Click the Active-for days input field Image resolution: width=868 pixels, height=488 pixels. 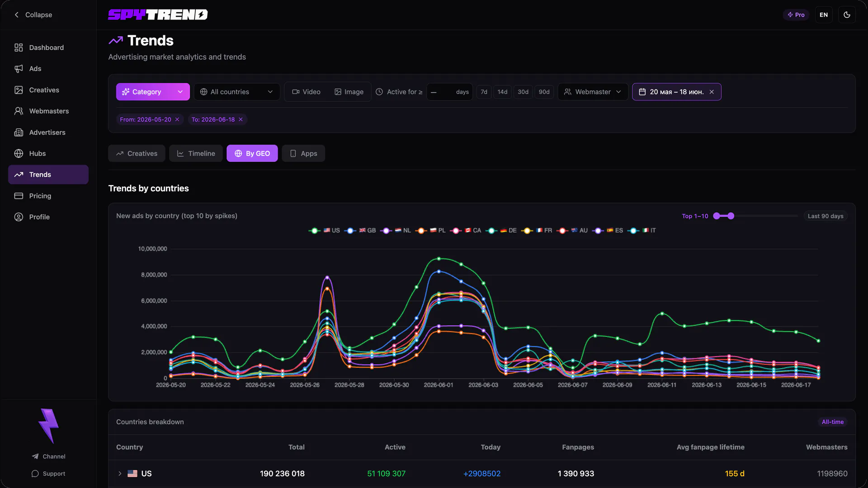point(449,92)
